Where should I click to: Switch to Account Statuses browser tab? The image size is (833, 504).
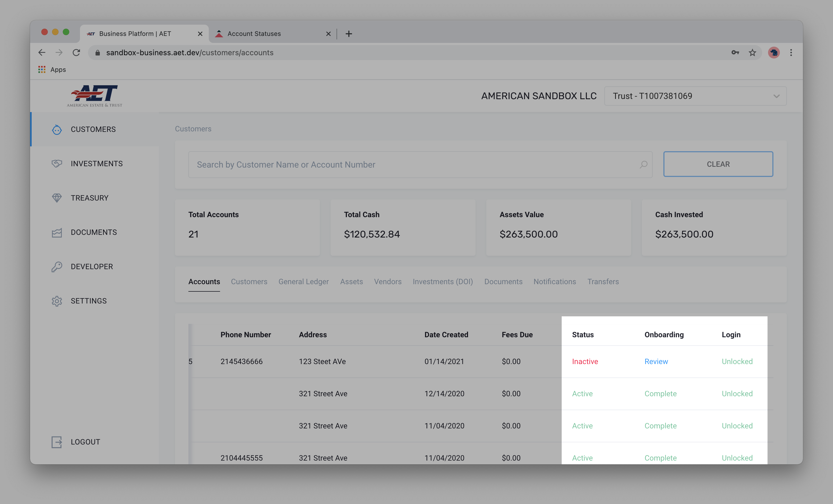pyautogui.click(x=254, y=34)
